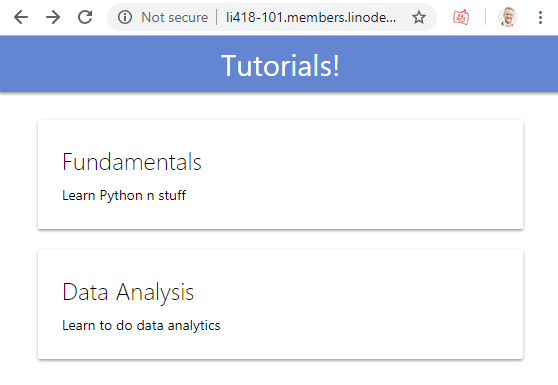
Task: View site info via Not secure icon
Action: [x=125, y=17]
